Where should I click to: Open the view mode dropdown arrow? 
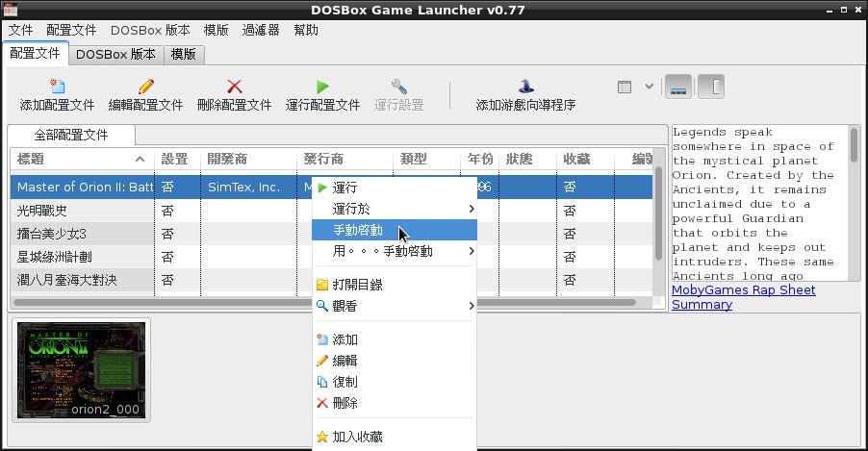point(650,87)
